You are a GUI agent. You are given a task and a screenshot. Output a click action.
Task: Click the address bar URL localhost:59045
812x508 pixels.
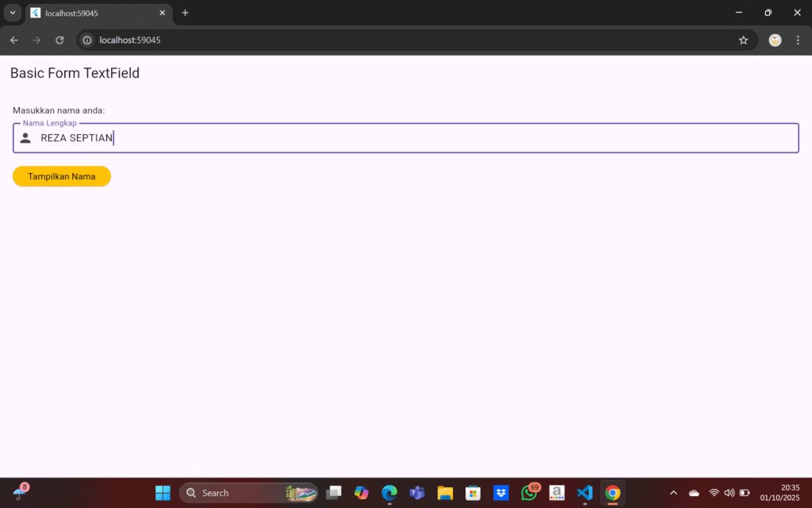click(130, 40)
